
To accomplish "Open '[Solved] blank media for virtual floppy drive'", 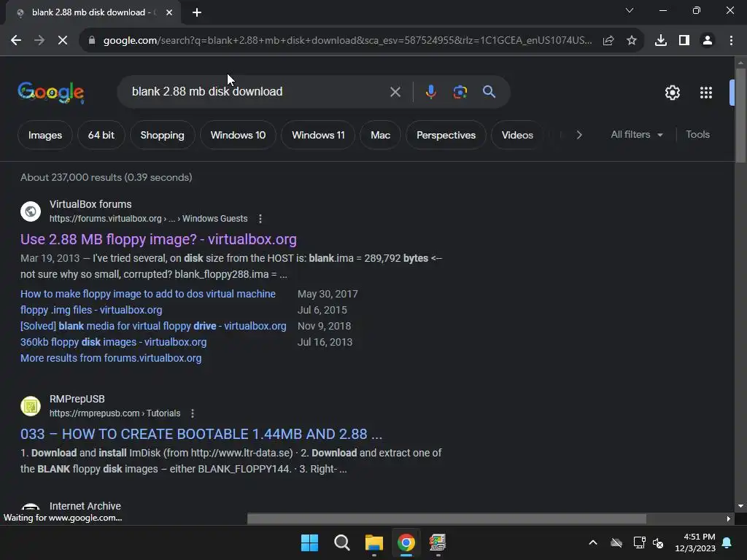I will click(153, 326).
